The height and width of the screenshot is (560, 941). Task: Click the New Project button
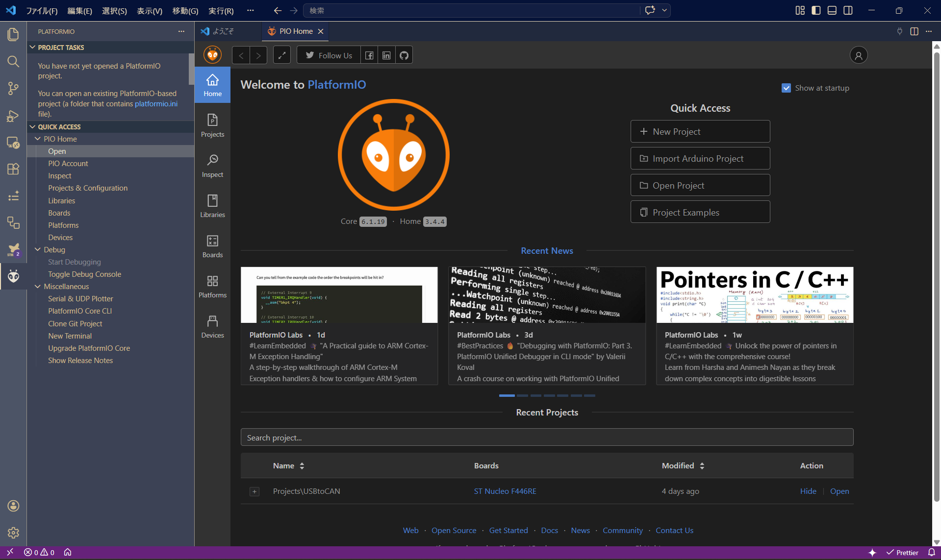(700, 131)
